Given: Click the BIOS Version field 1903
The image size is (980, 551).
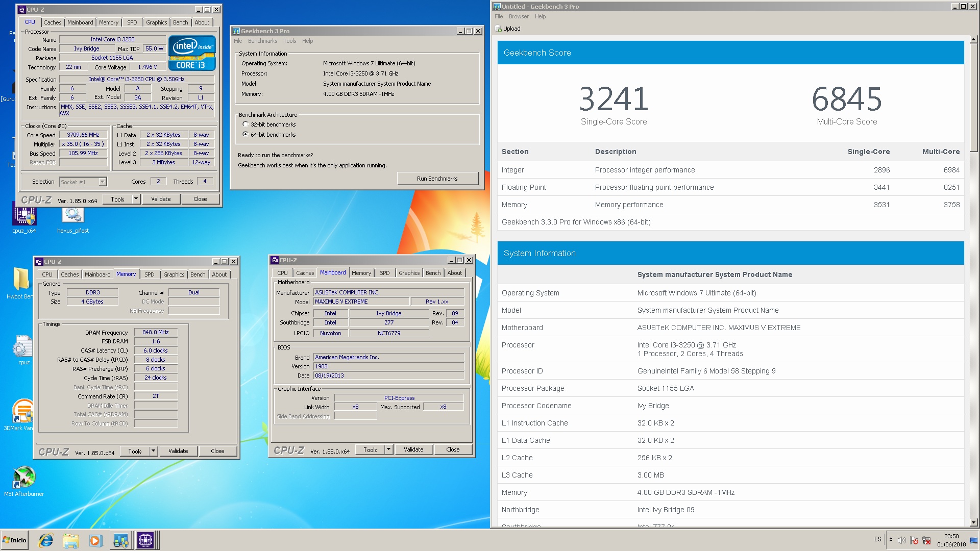Looking at the screenshot, I should click(x=388, y=366).
